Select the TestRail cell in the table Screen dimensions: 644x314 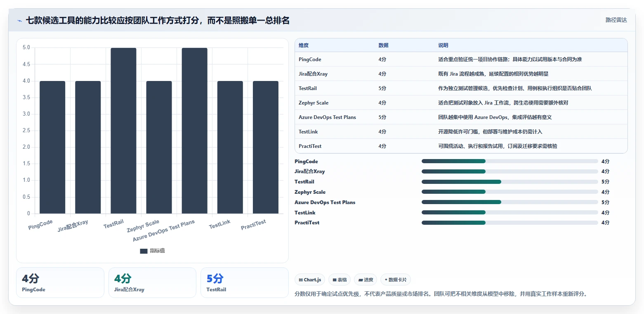308,88
